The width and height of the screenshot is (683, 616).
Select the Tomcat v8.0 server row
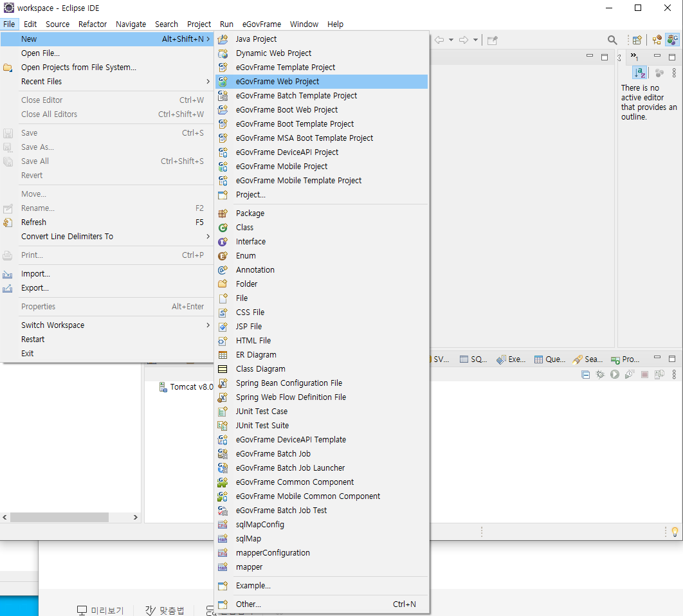pyautogui.click(x=186, y=387)
